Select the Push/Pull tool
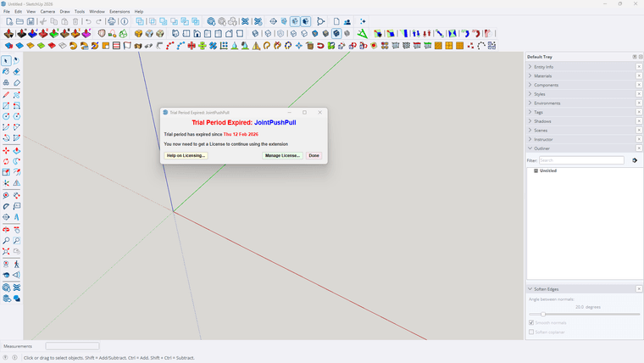This screenshot has width=644, height=363. [16, 151]
